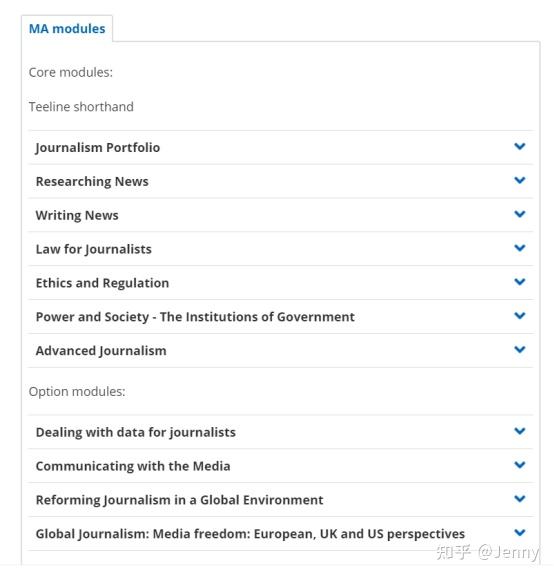Click the Dealing with data chevron
Viewport: 554px width, 577px height.
519,431
